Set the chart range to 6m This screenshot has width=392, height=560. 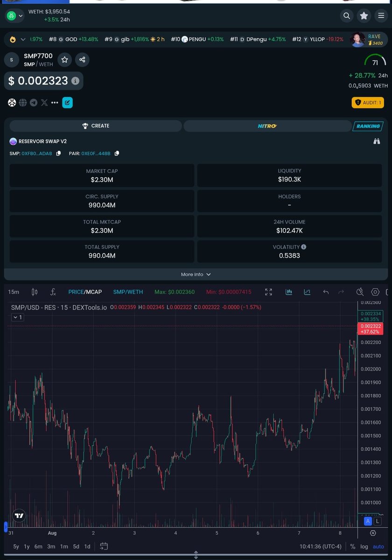click(39, 546)
